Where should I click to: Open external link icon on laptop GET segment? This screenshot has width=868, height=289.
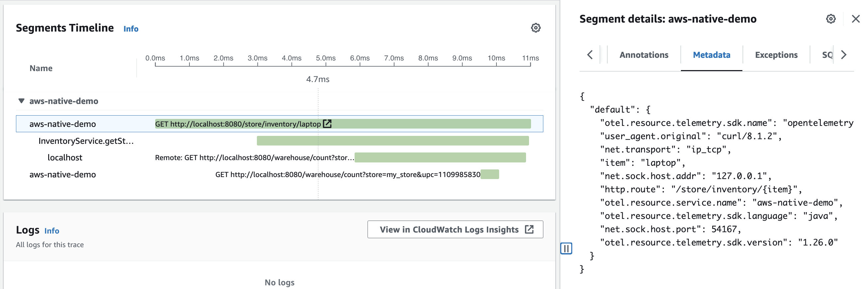[x=327, y=124]
